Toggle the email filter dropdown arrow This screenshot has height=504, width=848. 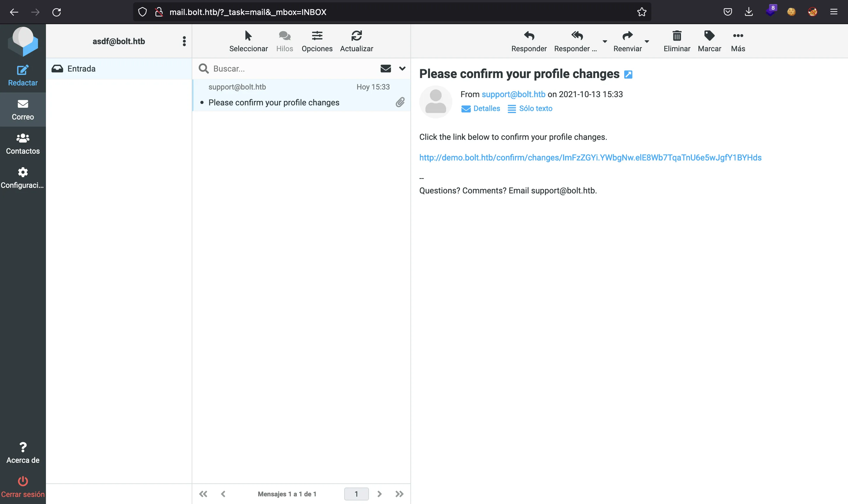[x=402, y=68]
